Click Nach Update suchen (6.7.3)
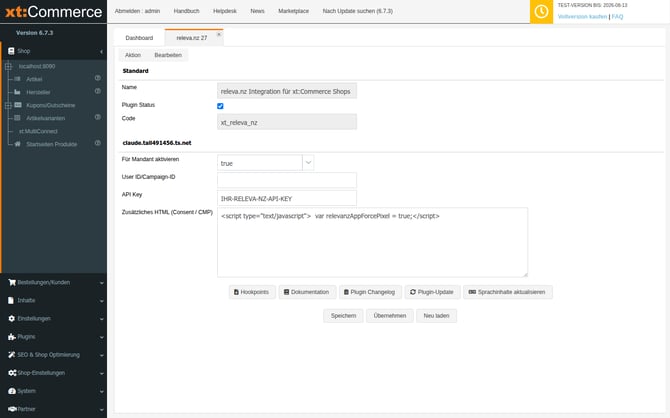Image resolution: width=670 pixels, height=418 pixels. click(x=358, y=11)
